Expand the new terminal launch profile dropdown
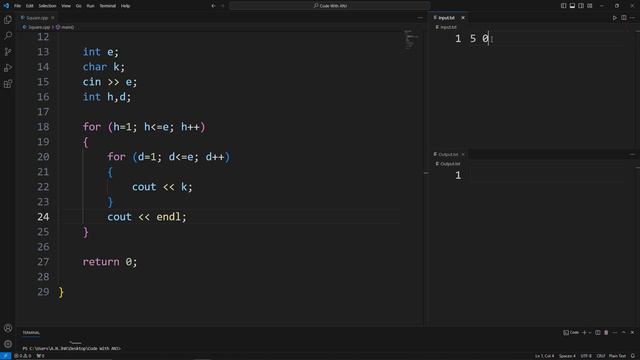 point(590,333)
